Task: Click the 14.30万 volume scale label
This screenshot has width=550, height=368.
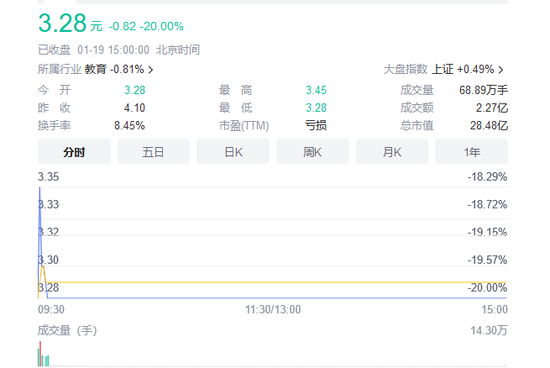Action: (489, 330)
